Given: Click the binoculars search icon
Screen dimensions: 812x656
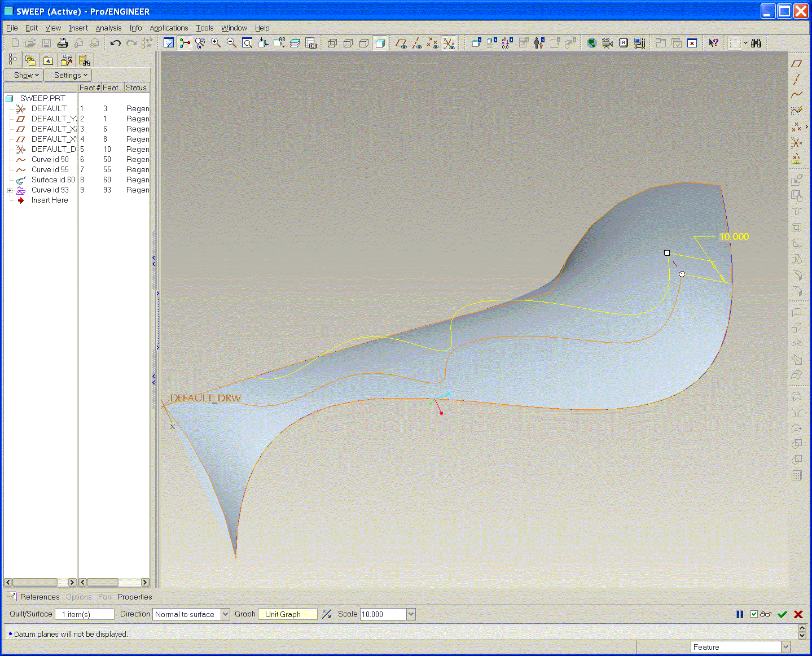Looking at the screenshot, I should click(756, 43).
